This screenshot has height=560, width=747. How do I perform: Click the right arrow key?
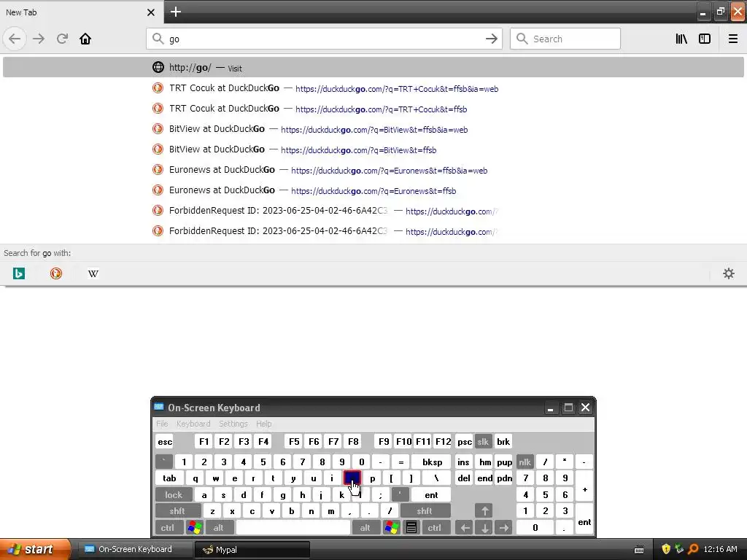[503, 528]
